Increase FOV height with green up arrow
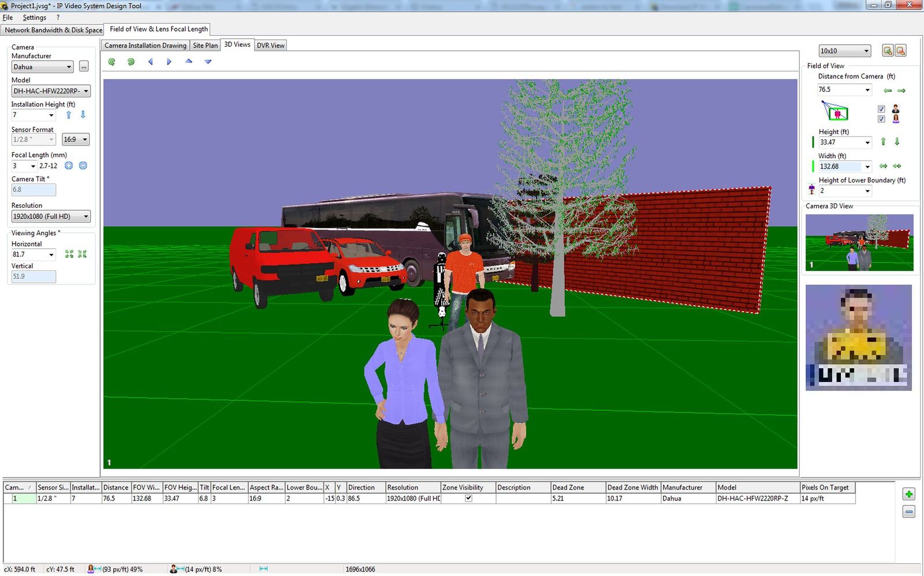 (x=883, y=141)
